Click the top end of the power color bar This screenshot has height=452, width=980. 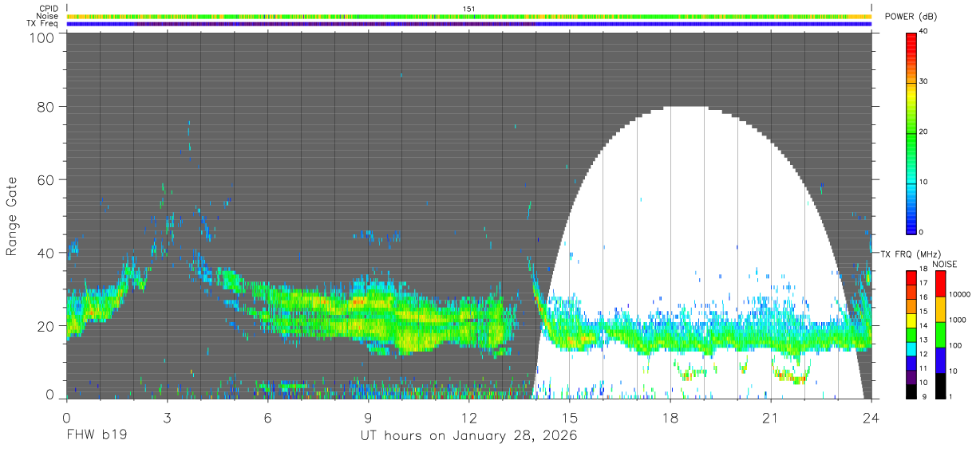point(911,33)
